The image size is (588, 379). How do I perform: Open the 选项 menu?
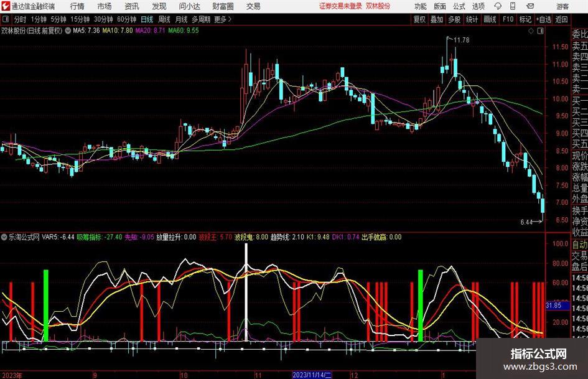[478, 6]
